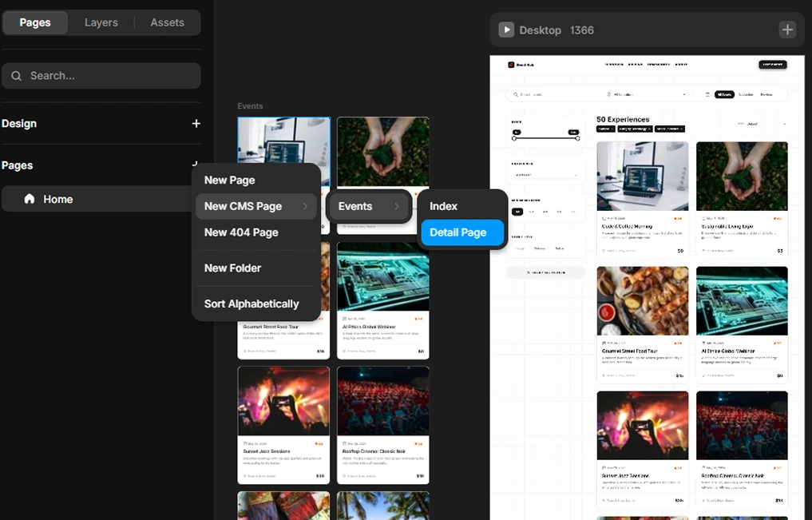Add a new item with the Design plus button
812x520 pixels.
pos(196,123)
